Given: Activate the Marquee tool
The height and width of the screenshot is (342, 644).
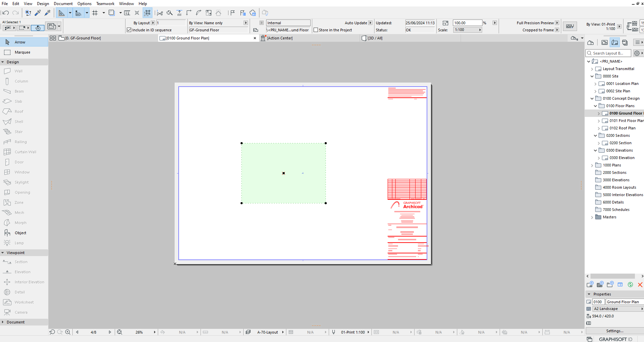Looking at the screenshot, I should (x=22, y=52).
